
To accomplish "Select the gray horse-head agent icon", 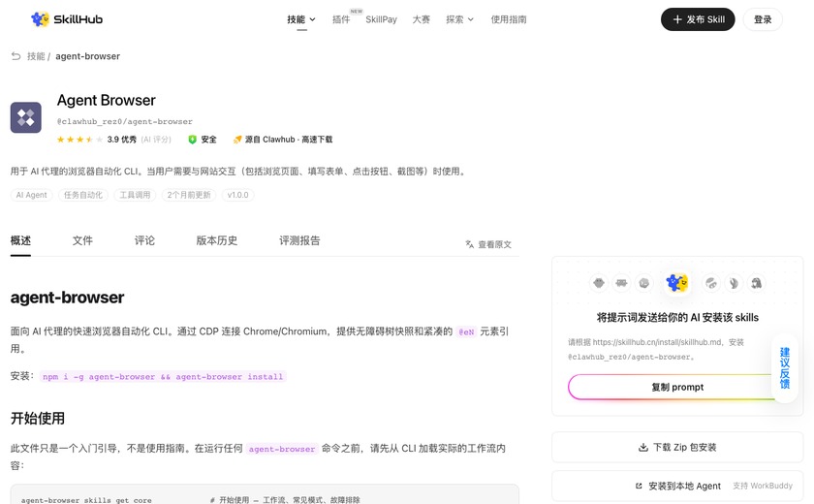I will click(x=757, y=283).
